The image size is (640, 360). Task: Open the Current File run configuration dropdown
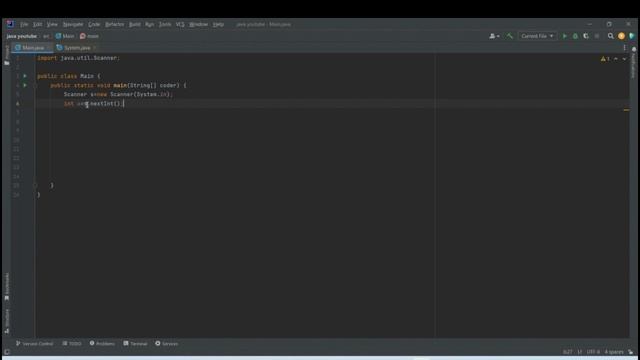pos(537,36)
